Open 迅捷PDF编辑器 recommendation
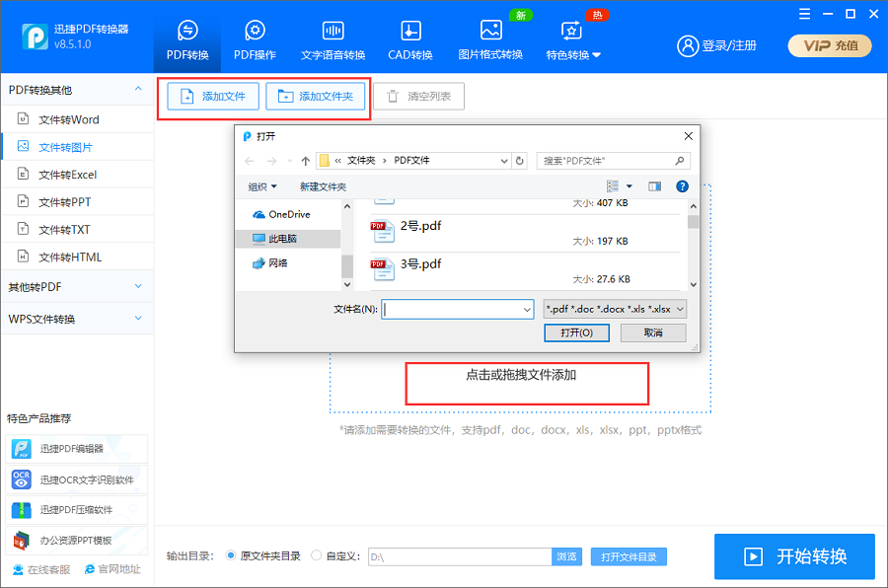This screenshot has width=888, height=588. (x=76, y=449)
